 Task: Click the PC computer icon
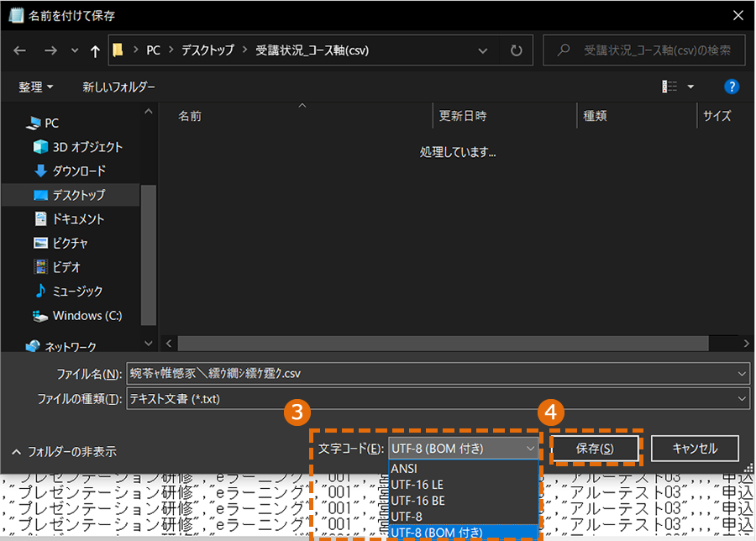pos(34,123)
